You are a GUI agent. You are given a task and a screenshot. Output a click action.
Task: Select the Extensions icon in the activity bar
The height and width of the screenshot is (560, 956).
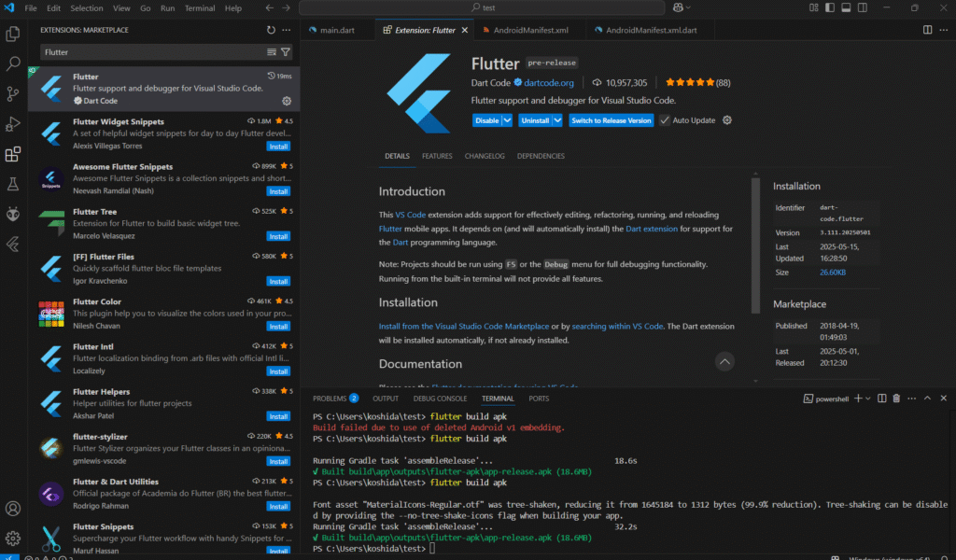(13, 154)
